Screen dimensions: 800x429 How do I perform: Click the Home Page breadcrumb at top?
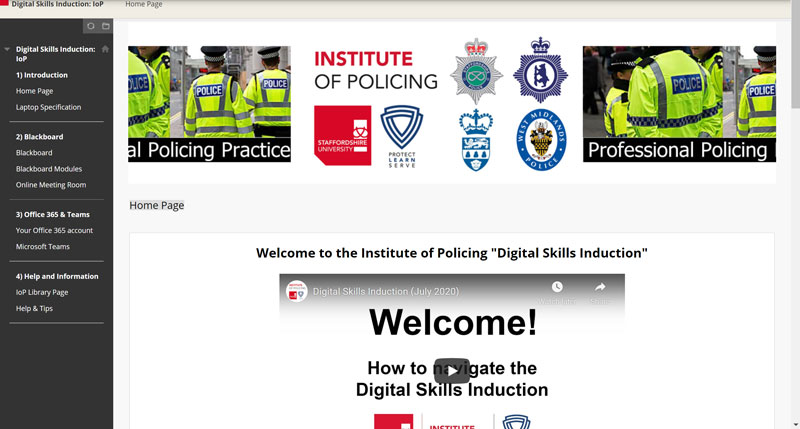click(x=144, y=4)
